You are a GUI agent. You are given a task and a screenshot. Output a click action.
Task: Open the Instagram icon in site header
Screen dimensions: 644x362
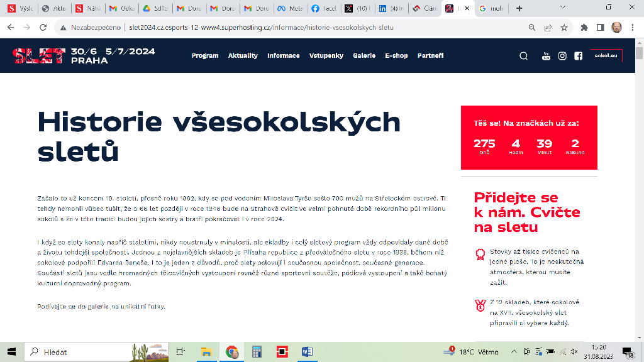(x=562, y=56)
